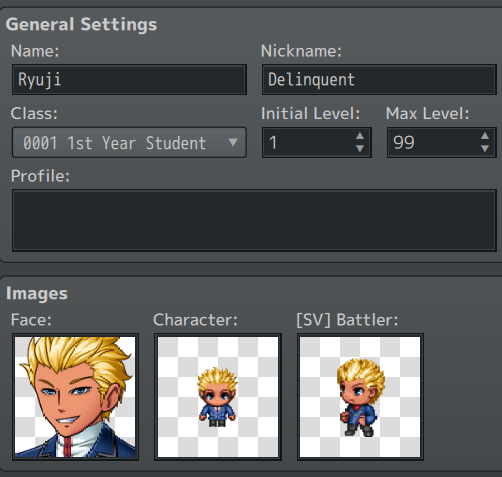The height and width of the screenshot is (477, 502).
Task: Increase Initial Level with up arrow
Action: 360,136
